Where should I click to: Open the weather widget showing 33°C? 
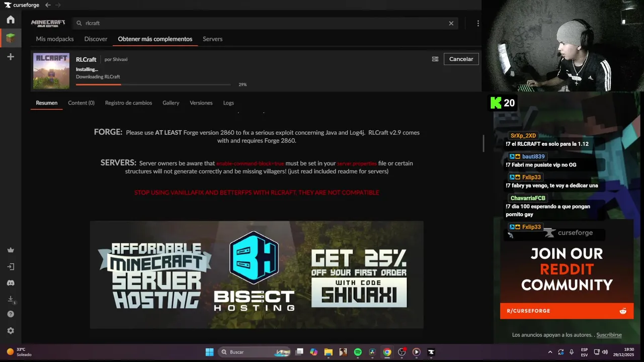pos(19,352)
